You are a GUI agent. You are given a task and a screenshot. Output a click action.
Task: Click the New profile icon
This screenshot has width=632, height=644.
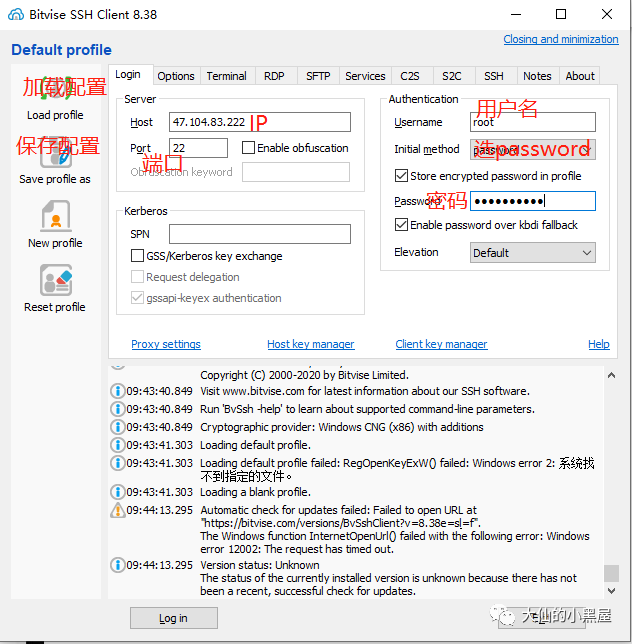click(55, 217)
